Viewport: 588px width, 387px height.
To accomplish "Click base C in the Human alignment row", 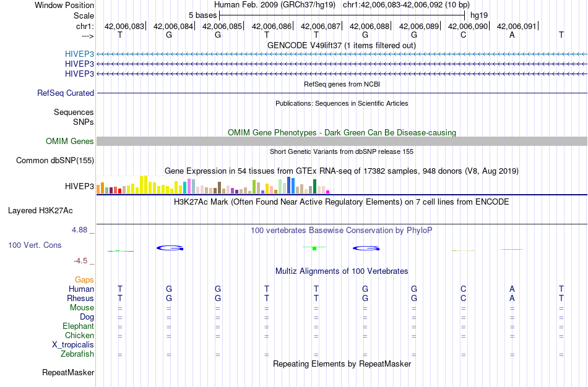I will (463, 289).
